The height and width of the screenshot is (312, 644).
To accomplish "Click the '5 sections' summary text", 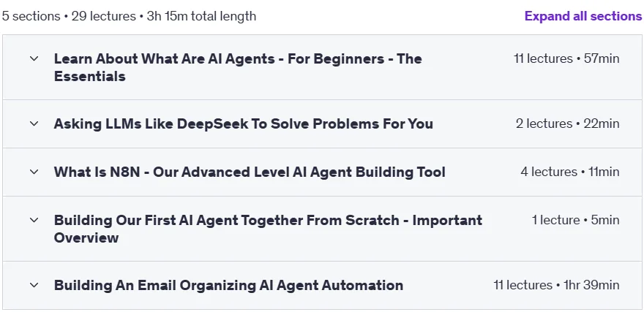I will tap(31, 16).
